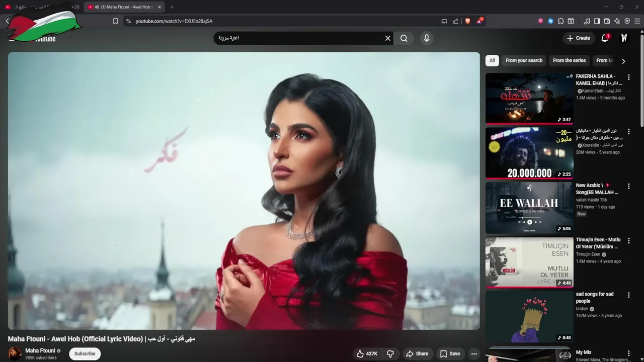Open a new tab with the plus
This screenshot has width=644, height=362.
[x=172, y=7]
